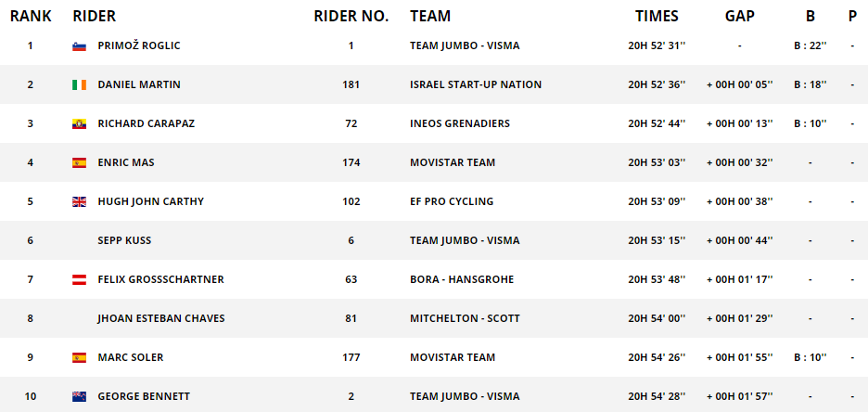Click the Spanish flag beside Marc Soler
Image resolution: width=868 pixels, height=412 pixels.
point(79,358)
